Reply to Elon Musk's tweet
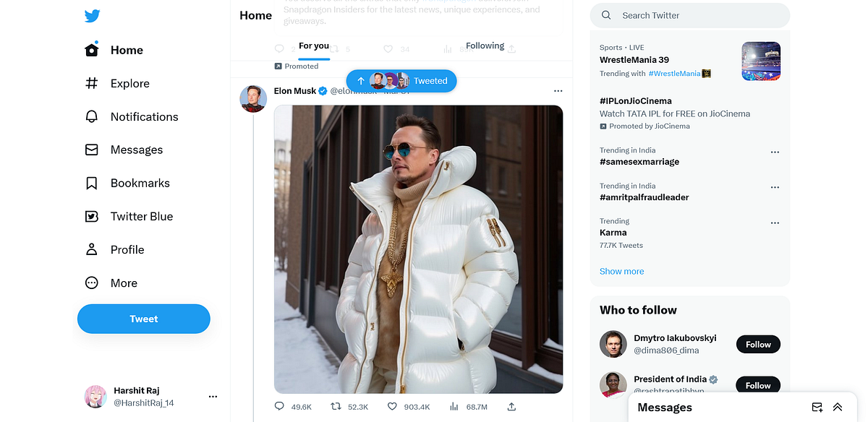 pyautogui.click(x=278, y=406)
